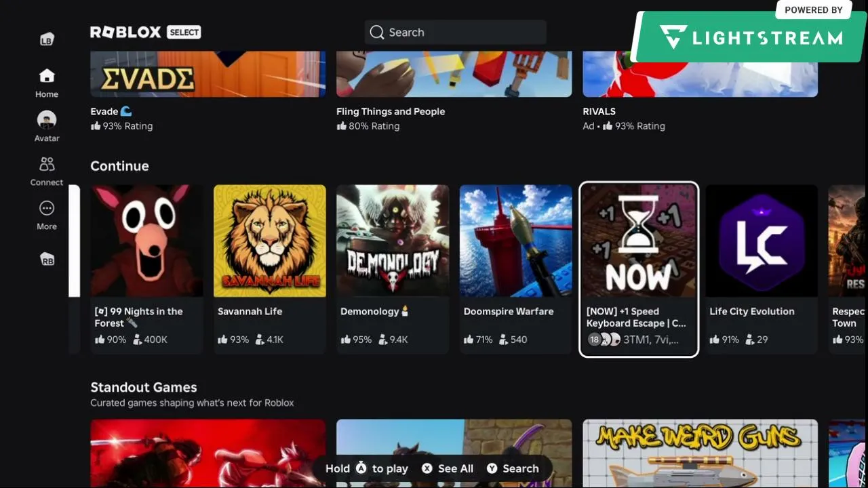Click the friend avatars badge on the +1 Speed card
Screen dimensions: 868x488
(604, 340)
